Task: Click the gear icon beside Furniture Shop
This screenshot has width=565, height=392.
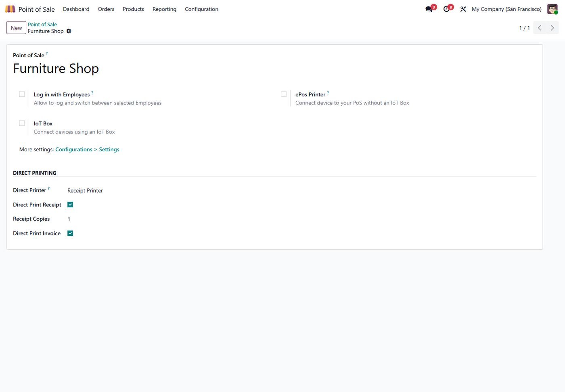Action: click(x=69, y=31)
